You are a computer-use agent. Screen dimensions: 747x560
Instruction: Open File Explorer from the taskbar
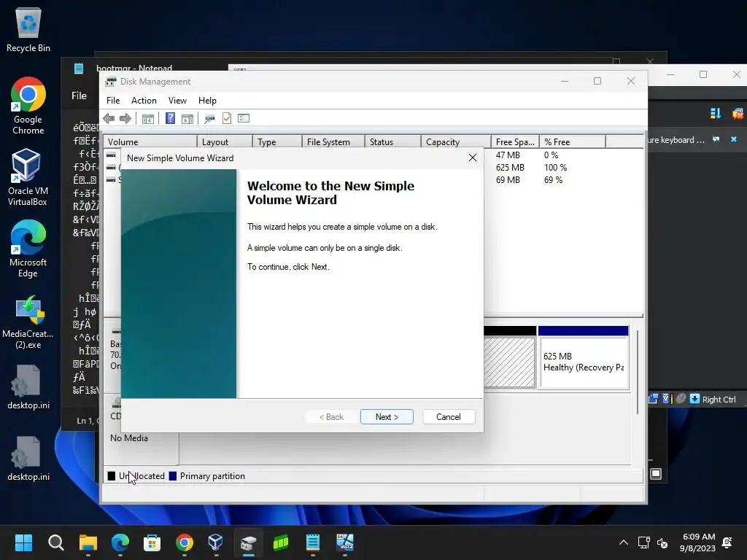pyautogui.click(x=88, y=542)
